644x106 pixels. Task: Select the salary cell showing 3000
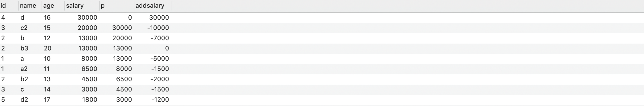point(82,89)
